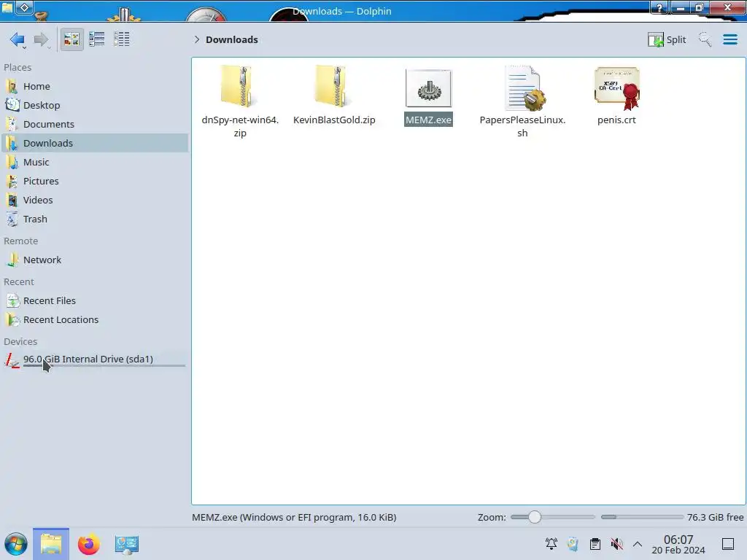The width and height of the screenshot is (747, 560).
Task: Switch to Compact view mode
Action: click(97, 39)
